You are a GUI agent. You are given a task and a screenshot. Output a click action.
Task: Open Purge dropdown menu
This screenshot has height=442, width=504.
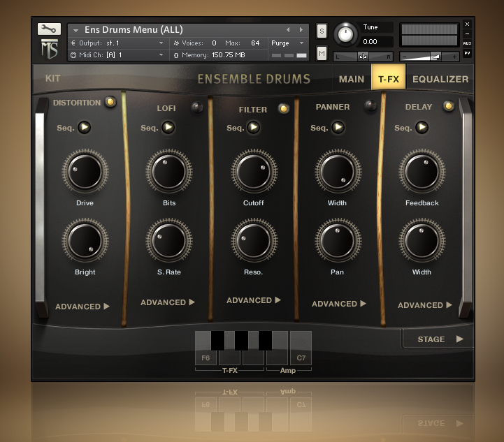(287, 43)
